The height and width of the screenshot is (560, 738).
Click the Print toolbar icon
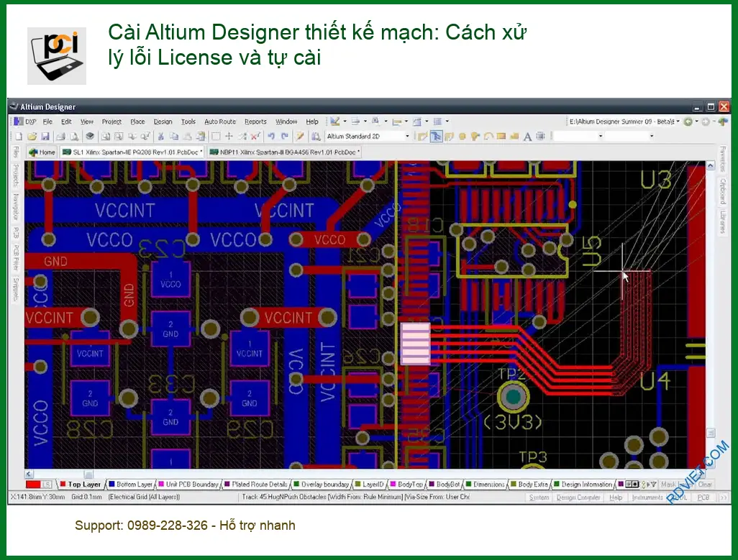coord(60,137)
